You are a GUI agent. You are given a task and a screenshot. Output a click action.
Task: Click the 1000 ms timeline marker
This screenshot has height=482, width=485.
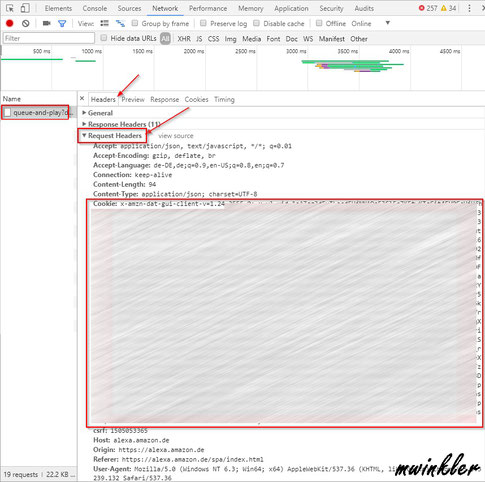pyautogui.click(x=92, y=51)
